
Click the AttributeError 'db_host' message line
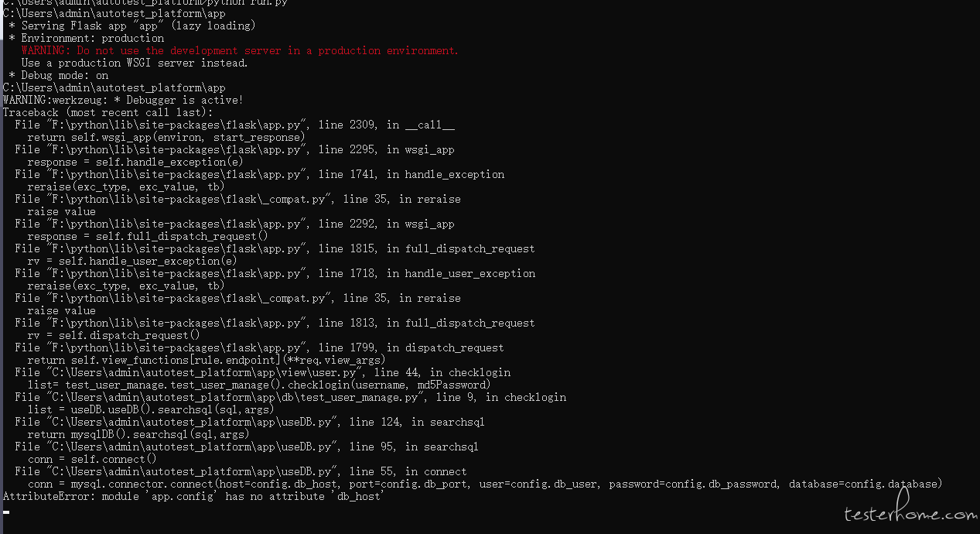pyautogui.click(x=193, y=496)
